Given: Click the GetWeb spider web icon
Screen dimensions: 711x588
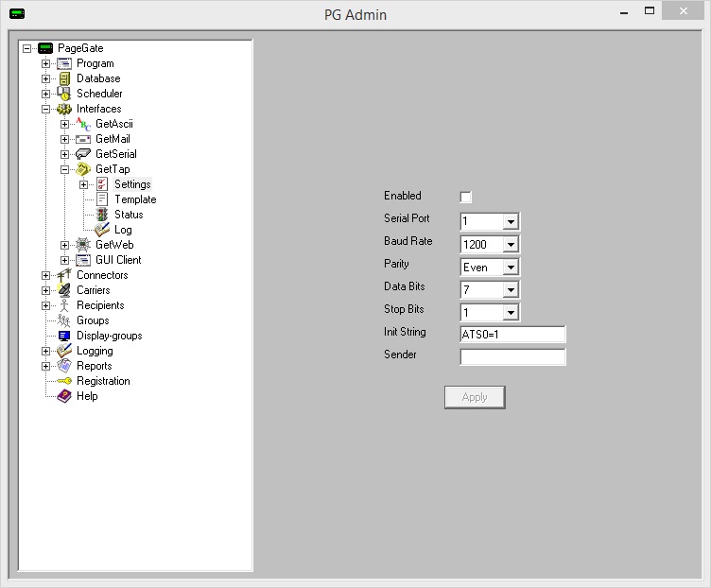Looking at the screenshot, I should coord(83,245).
